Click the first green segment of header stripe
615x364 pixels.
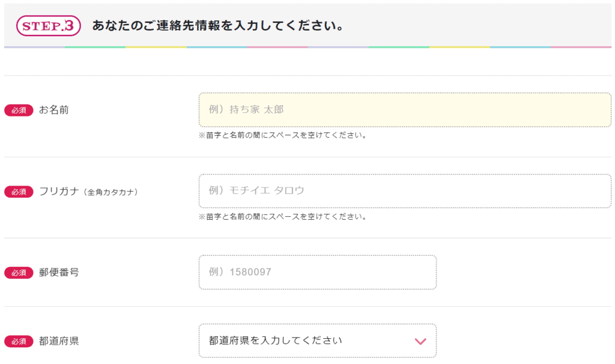pos(95,47)
